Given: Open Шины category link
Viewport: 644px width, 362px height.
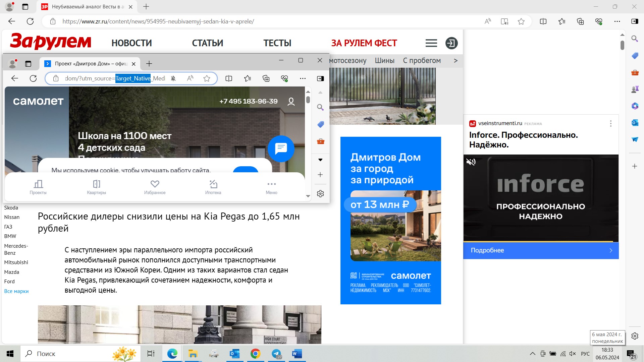Looking at the screenshot, I should (x=384, y=61).
